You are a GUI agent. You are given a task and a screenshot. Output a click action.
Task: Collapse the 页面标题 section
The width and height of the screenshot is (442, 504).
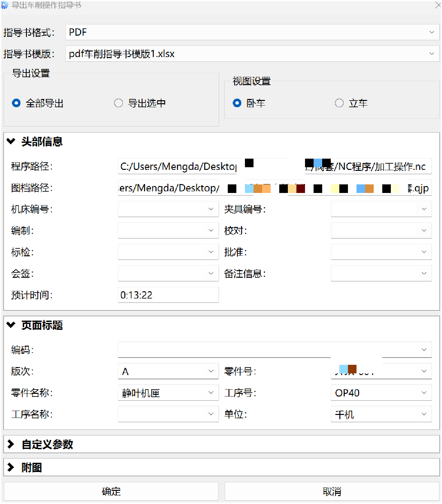click(x=11, y=325)
